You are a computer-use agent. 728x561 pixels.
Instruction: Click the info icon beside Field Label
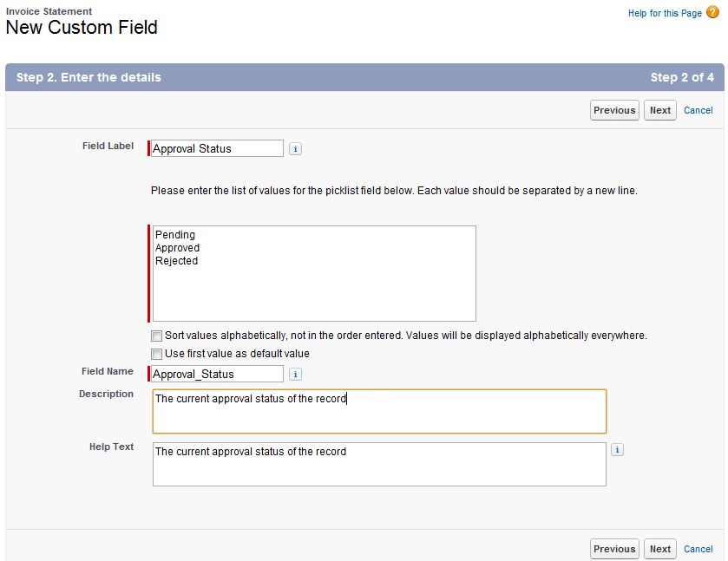295,148
